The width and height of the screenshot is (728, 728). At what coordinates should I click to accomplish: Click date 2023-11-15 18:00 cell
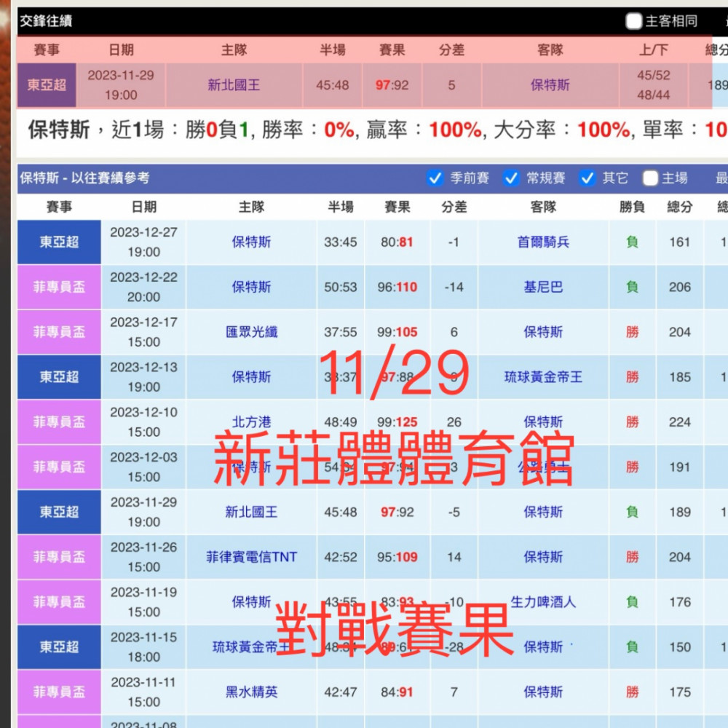(x=144, y=646)
